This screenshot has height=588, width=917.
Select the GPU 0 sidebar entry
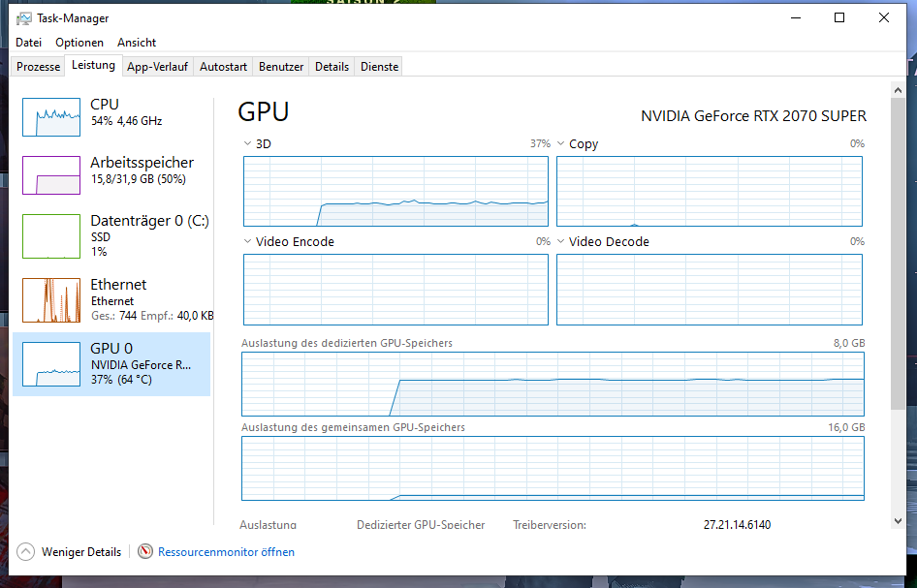pos(111,364)
